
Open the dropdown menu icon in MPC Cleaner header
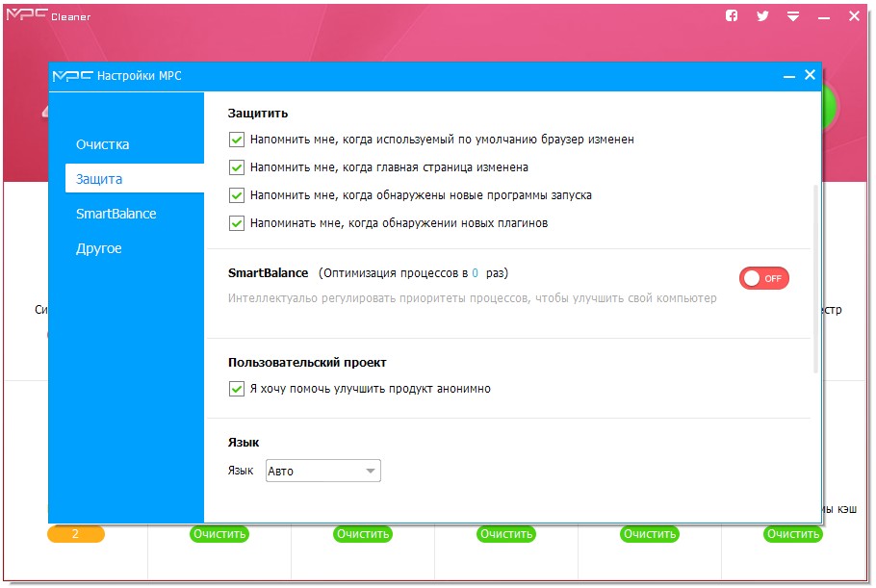pyautogui.click(x=793, y=16)
